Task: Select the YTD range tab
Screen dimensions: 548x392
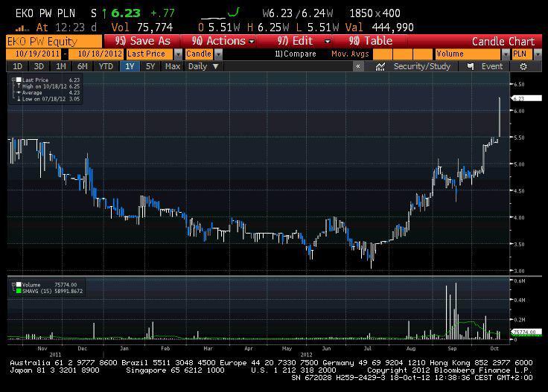Action: [106, 66]
